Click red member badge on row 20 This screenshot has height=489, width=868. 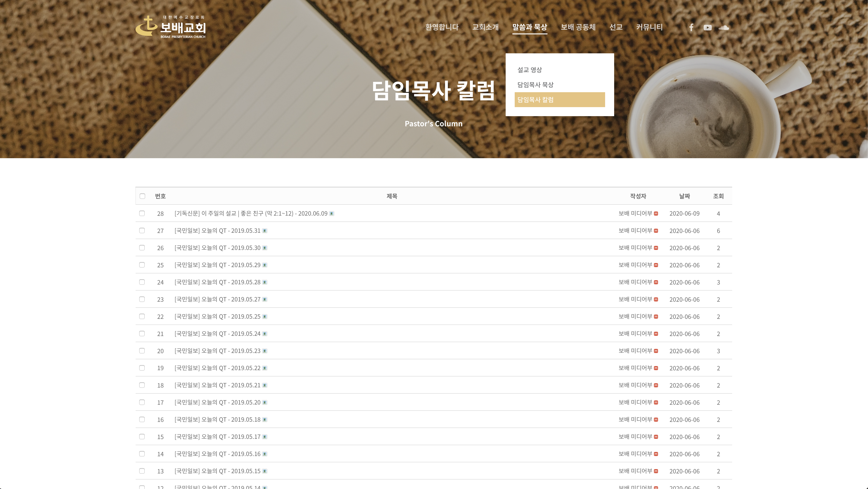point(656,351)
